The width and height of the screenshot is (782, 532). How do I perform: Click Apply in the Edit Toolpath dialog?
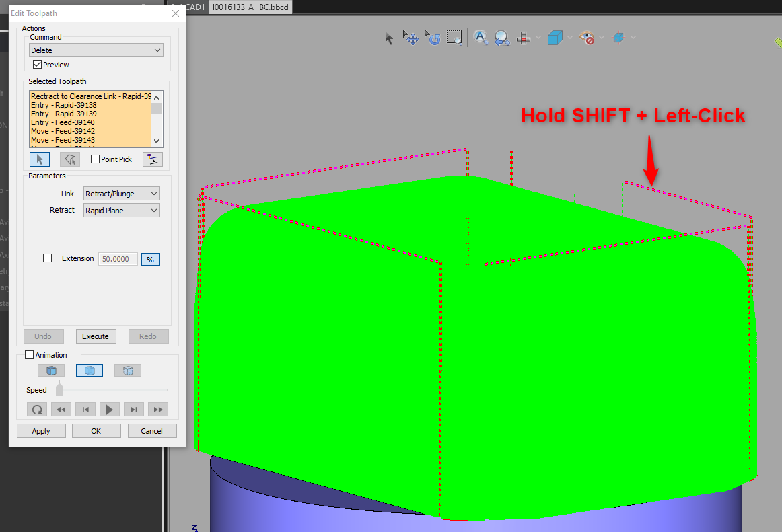click(41, 430)
